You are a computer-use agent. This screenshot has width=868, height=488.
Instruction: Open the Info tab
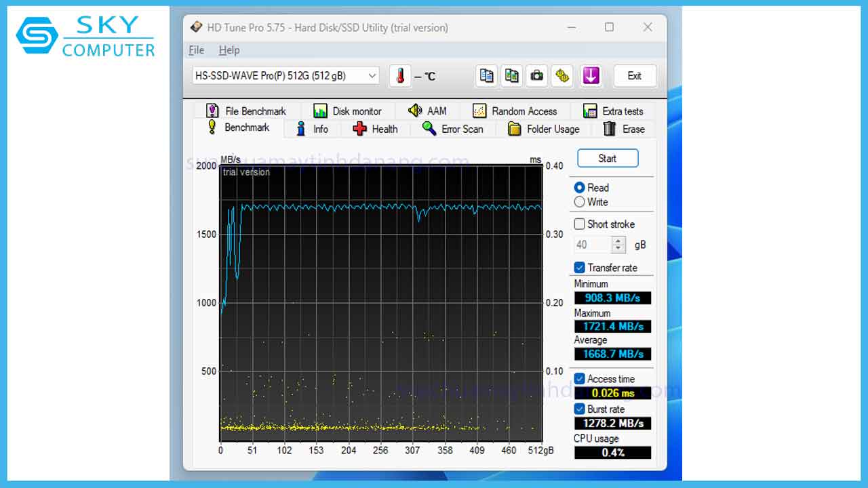312,129
